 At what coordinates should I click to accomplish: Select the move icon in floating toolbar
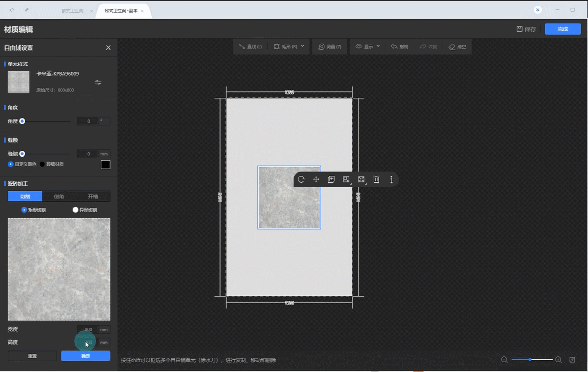click(316, 179)
